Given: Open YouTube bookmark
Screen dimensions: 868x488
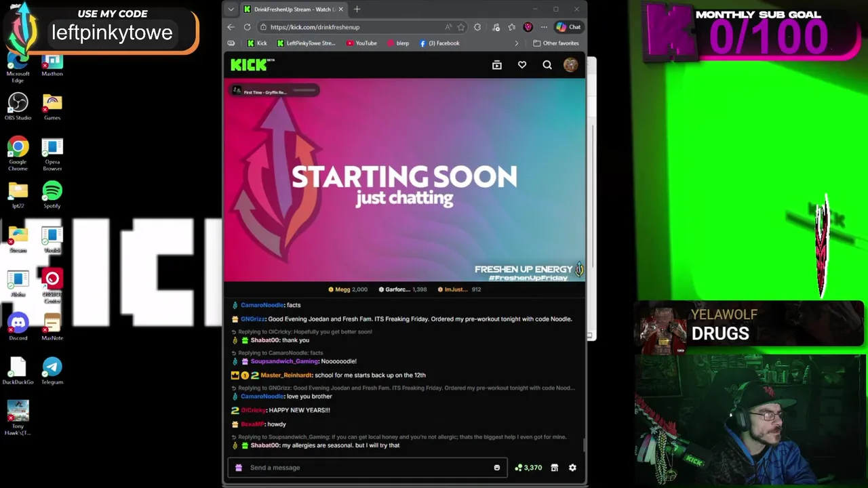Looking at the screenshot, I should pyautogui.click(x=361, y=43).
